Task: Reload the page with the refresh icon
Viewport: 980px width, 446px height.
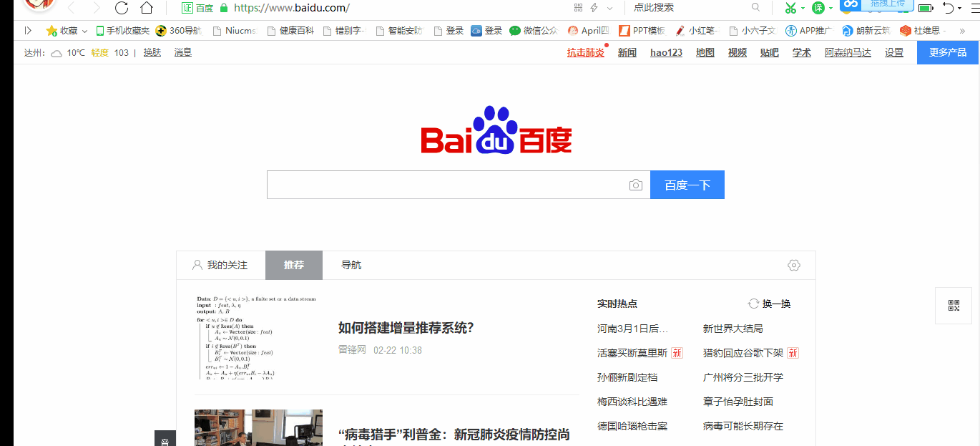Action: 122,8
